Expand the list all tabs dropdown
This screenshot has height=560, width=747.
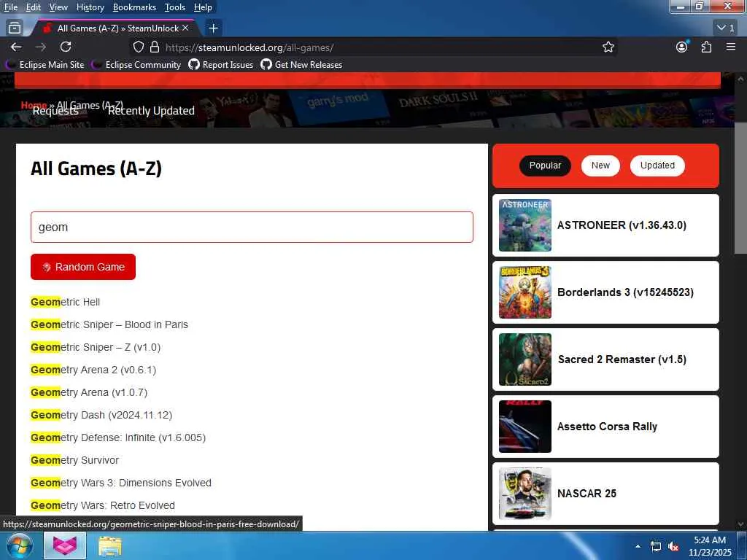tap(726, 28)
